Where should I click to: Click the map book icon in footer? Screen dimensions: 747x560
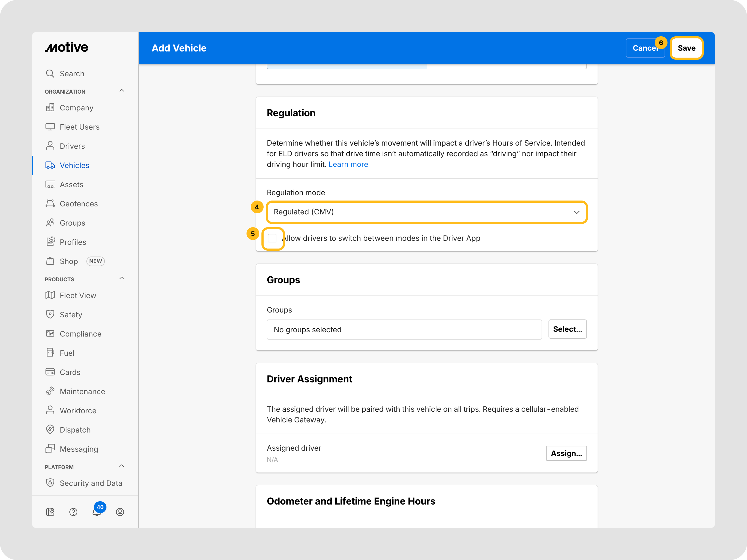[50, 512]
